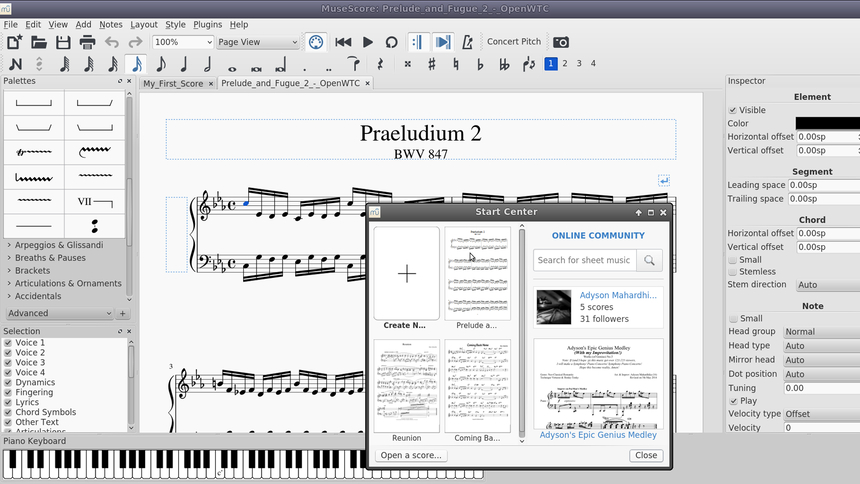The width and height of the screenshot is (860, 484).
Task: Open Adyson's Epic Genius Medley link
Action: coord(598,435)
